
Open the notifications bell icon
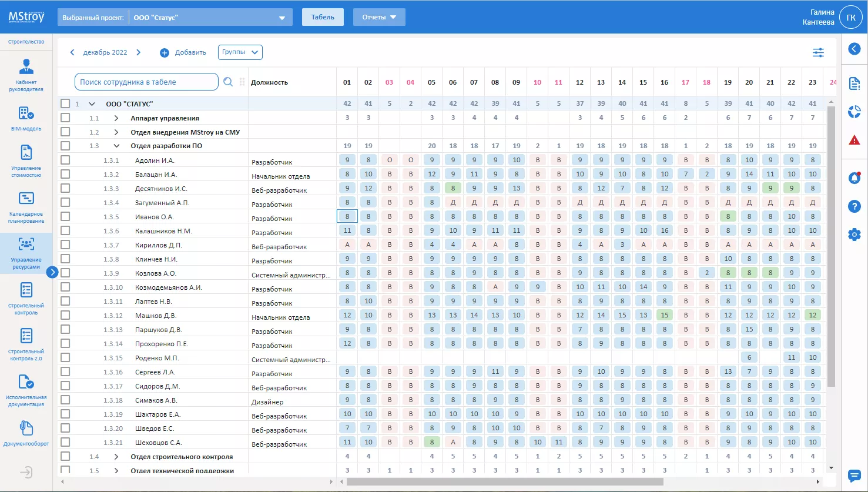(x=854, y=178)
